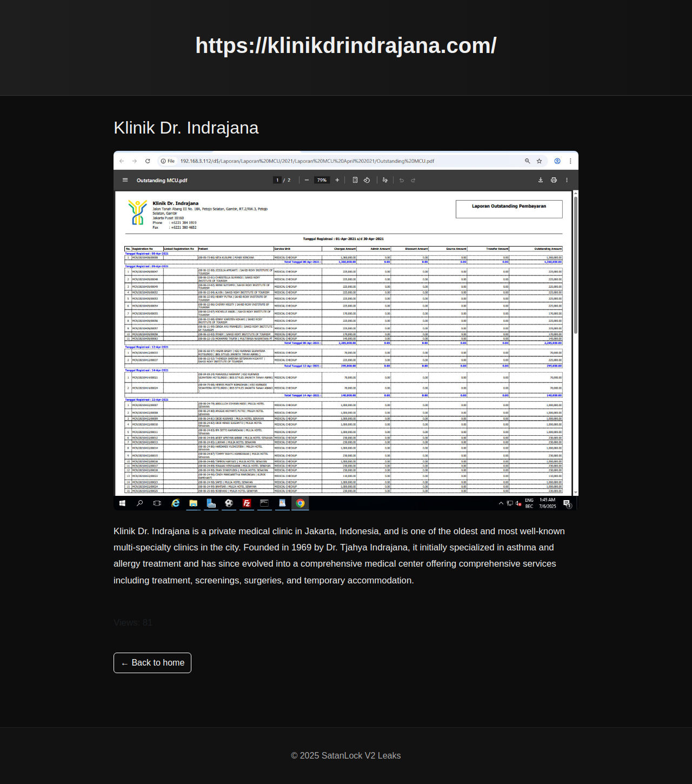The image size is (692, 784).
Task: Open the Windows Start button
Action: pos(122,503)
